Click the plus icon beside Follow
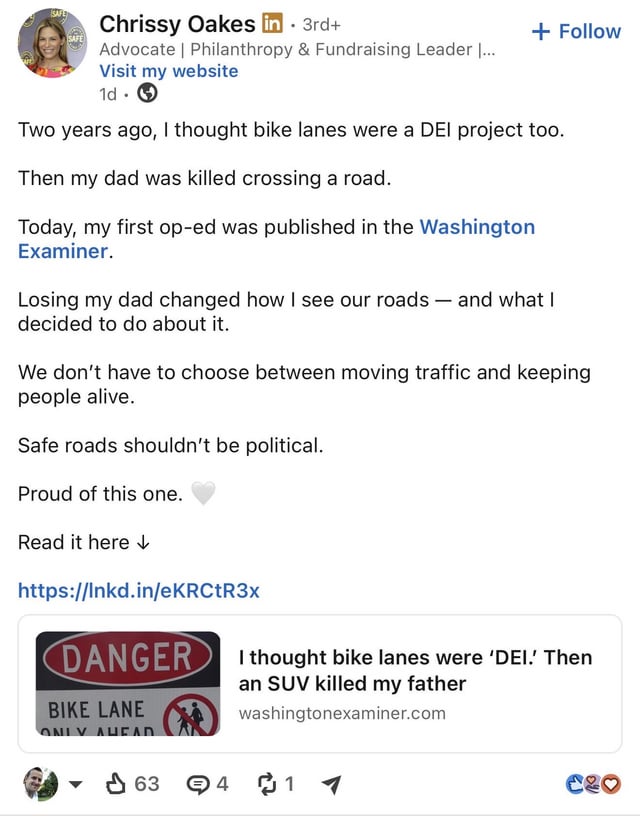 click(x=541, y=31)
